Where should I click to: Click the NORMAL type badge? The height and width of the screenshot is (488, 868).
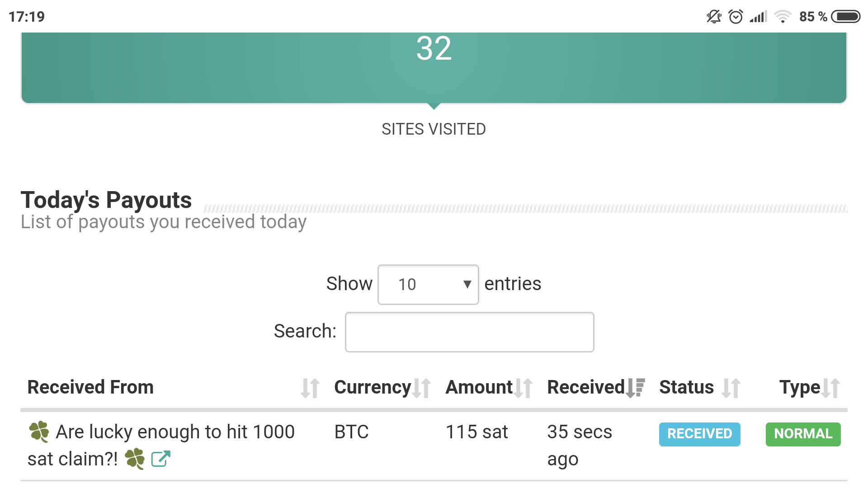coord(803,434)
